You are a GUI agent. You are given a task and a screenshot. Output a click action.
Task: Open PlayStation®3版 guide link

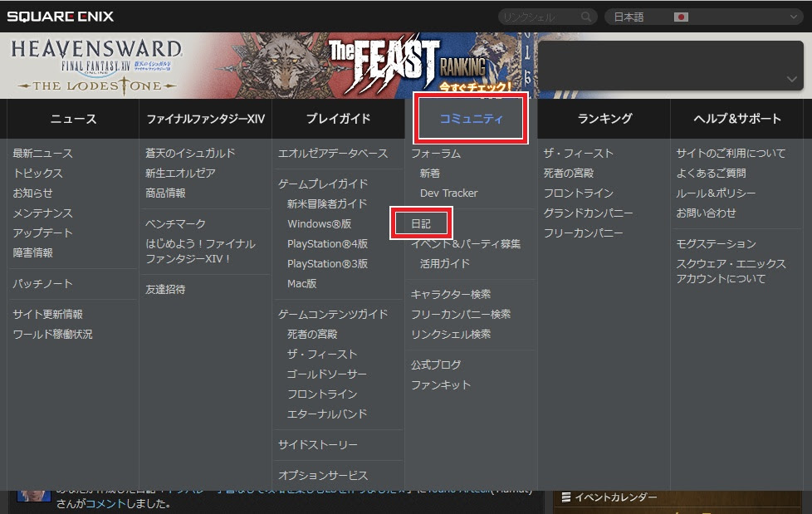(x=328, y=264)
